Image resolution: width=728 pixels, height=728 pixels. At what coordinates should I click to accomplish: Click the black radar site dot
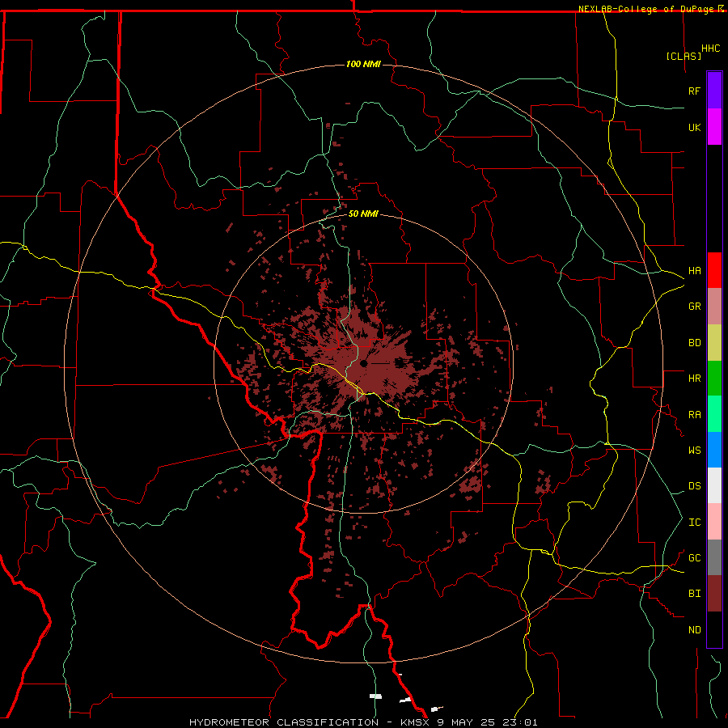tap(363, 363)
